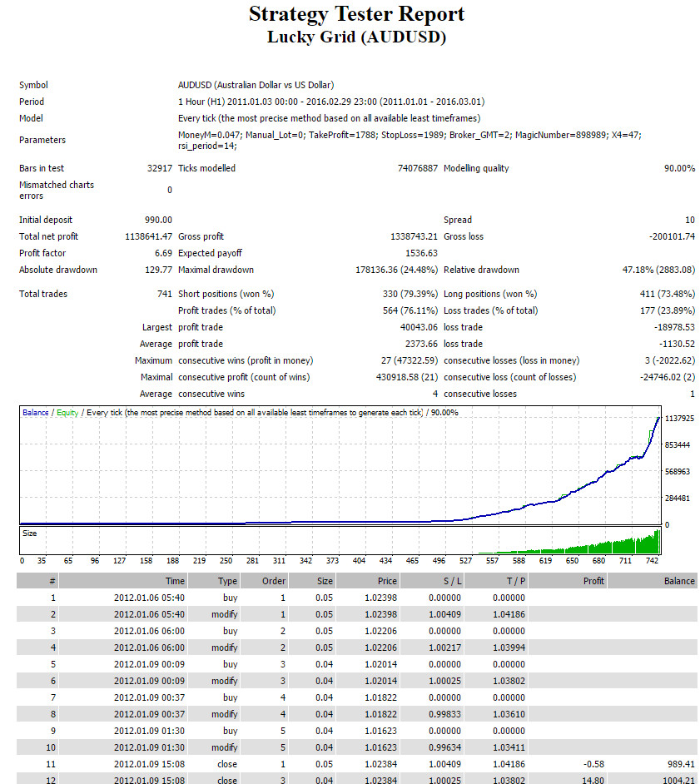Screen dimensions: 700x784
Task: Click row 7 time '2012.01.09 00:37'
Action: coord(149,697)
